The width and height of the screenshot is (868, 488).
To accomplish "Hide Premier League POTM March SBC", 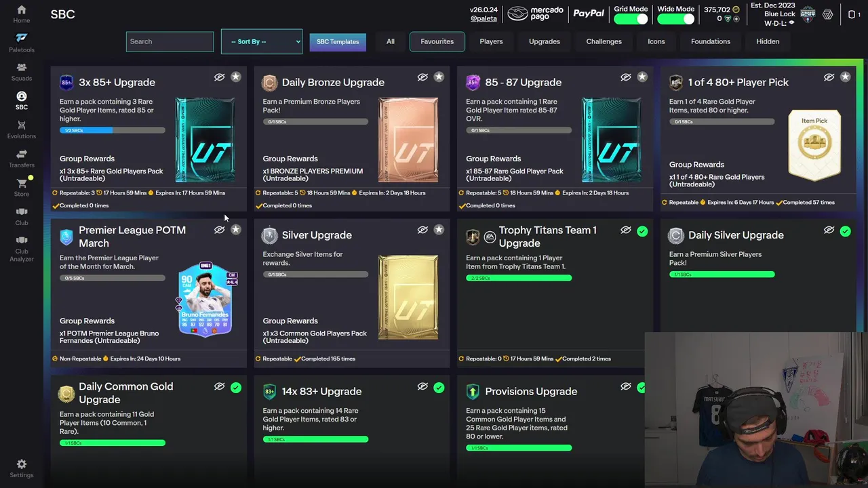I will point(219,230).
